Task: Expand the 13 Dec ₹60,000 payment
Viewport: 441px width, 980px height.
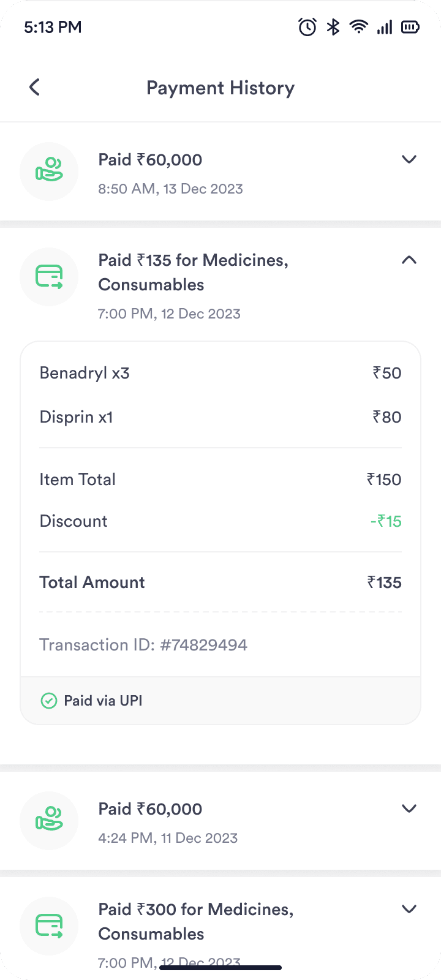Action: click(409, 160)
